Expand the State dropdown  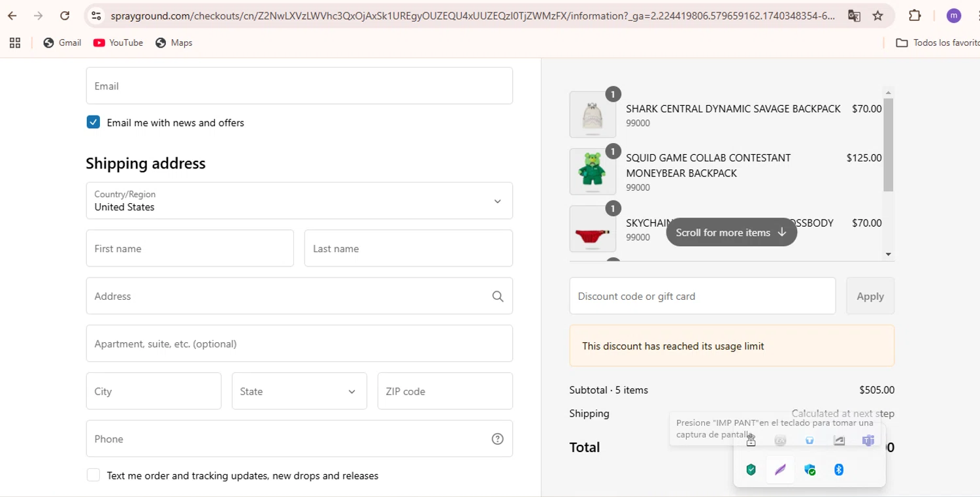pos(299,391)
